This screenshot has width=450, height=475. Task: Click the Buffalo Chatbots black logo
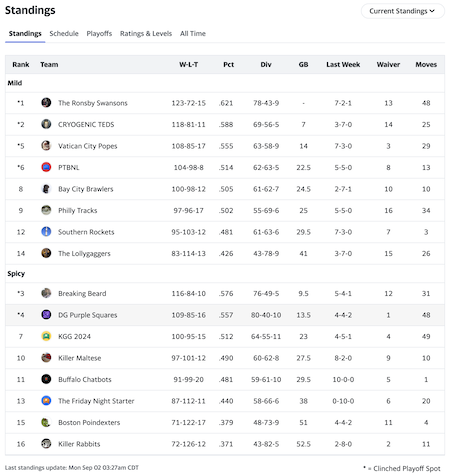tap(46, 379)
